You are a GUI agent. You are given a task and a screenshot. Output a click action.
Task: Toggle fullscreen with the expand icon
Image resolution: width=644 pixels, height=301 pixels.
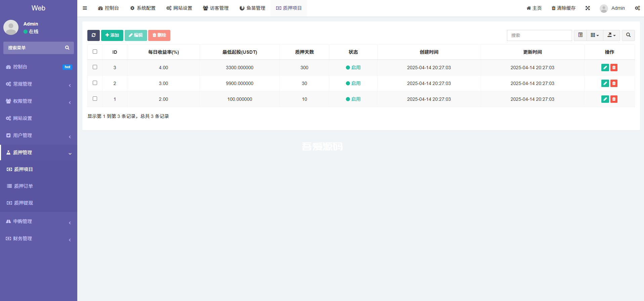[588, 8]
